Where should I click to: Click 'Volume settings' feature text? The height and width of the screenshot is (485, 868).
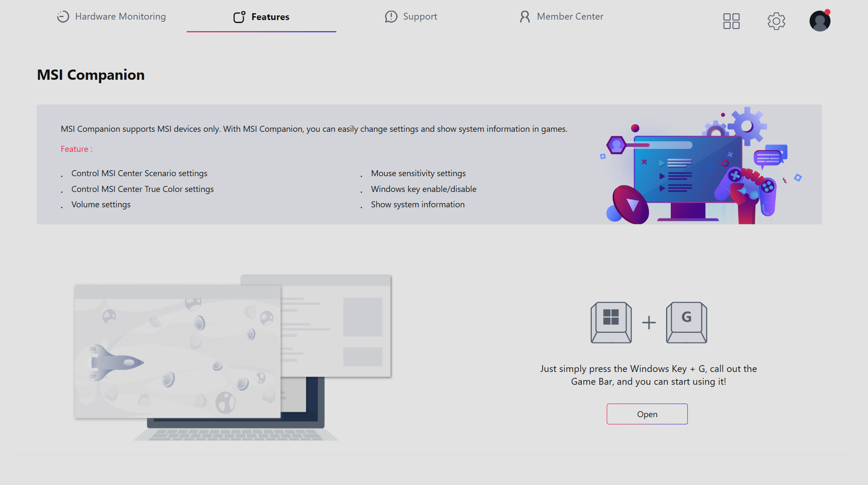101,204
